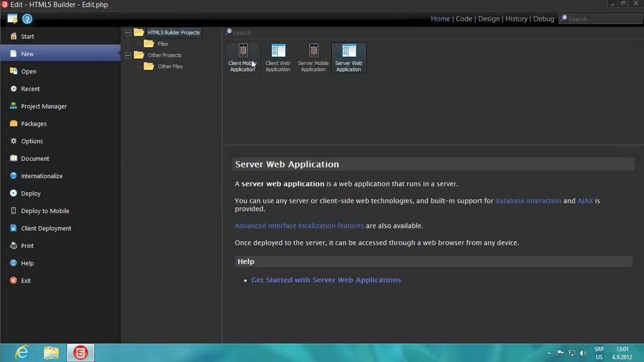Open File Explorer from the taskbar
Image resolution: width=644 pixels, height=362 pixels.
pos(51,353)
